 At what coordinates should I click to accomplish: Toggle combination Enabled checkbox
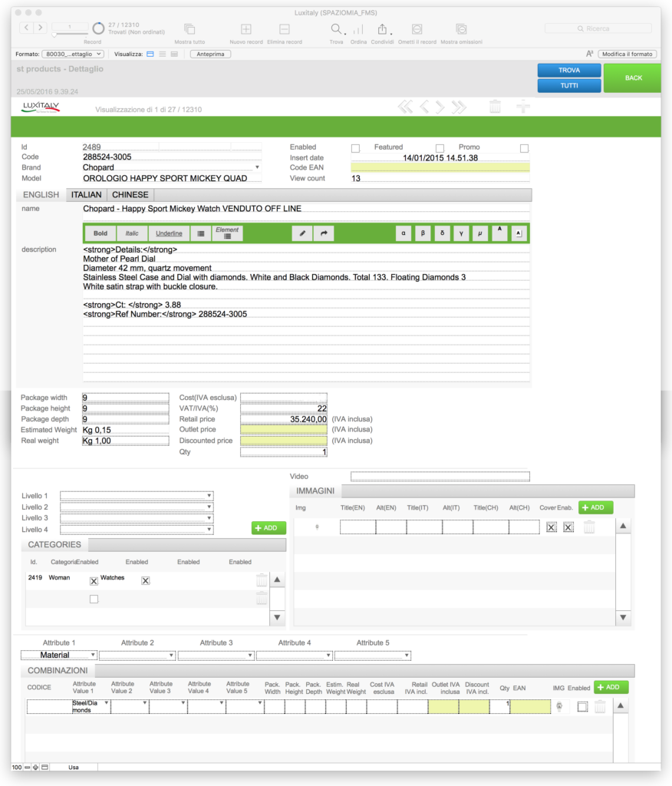pos(582,707)
